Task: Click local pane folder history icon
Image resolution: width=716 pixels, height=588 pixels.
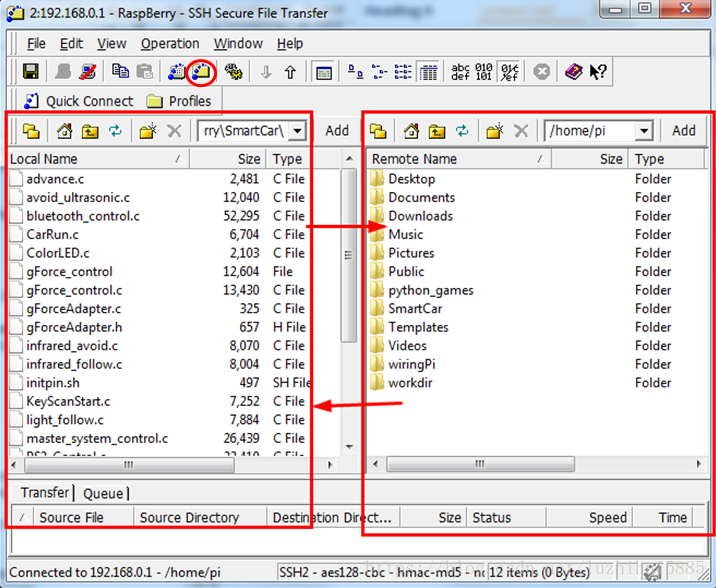Action: point(31,131)
